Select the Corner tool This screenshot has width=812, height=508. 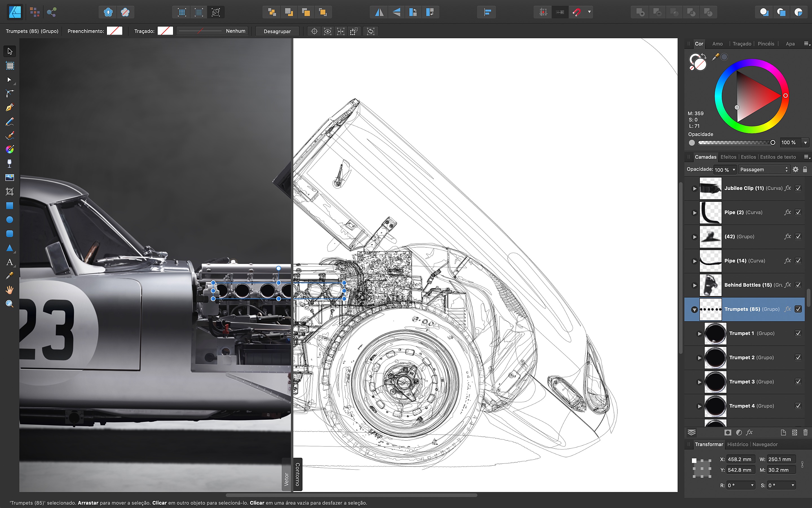(x=10, y=93)
